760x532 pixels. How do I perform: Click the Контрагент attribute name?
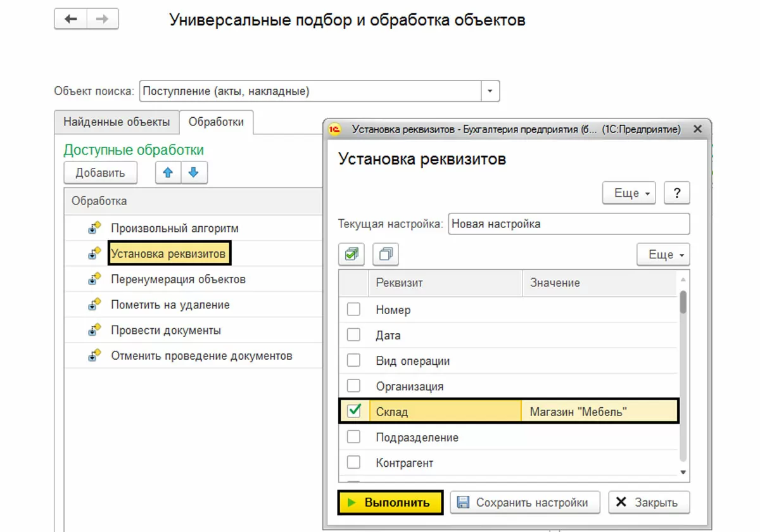click(x=405, y=462)
